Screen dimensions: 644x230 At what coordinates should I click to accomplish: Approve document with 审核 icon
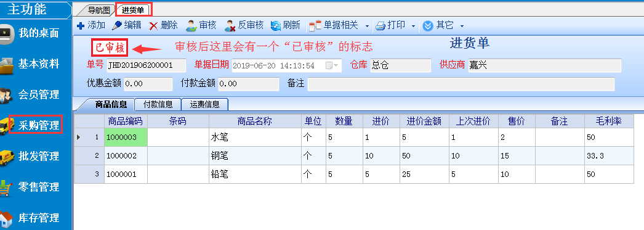pos(191,26)
